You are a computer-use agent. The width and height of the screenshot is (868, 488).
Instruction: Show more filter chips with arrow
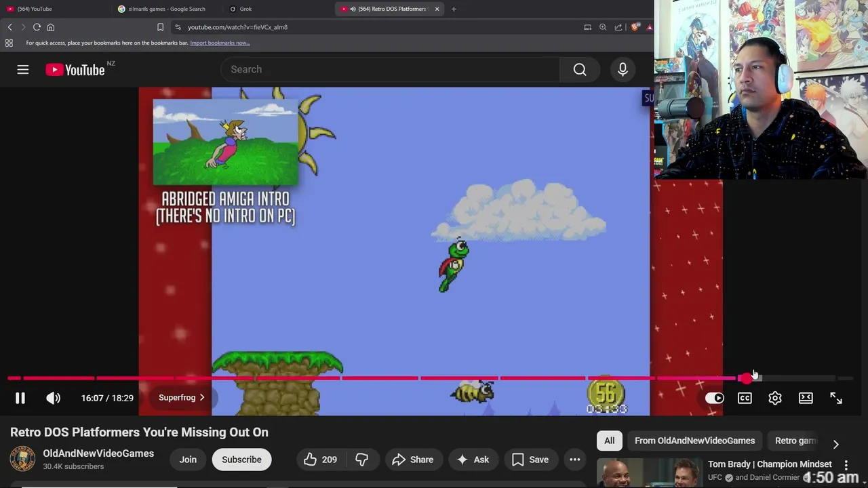835,444
